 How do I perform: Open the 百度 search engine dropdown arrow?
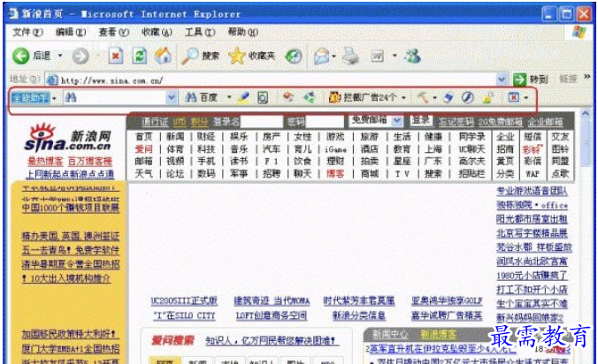(229, 97)
